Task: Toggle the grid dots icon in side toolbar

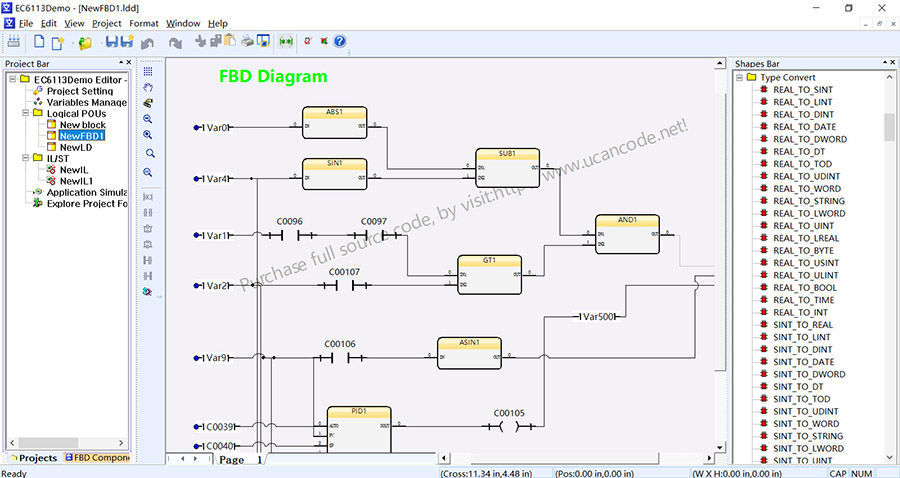Action: pos(148,72)
